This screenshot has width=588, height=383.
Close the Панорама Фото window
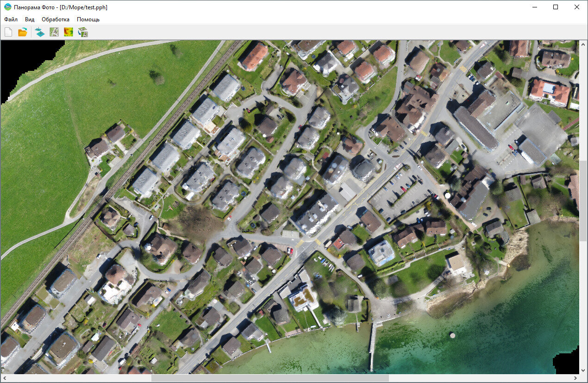point(576,7)
